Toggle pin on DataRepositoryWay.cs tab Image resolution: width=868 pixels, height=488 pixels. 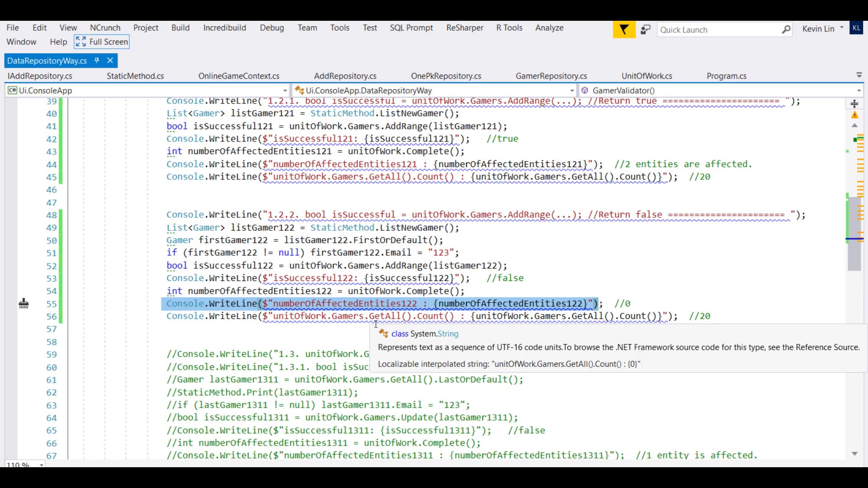(x=97, y=61)
